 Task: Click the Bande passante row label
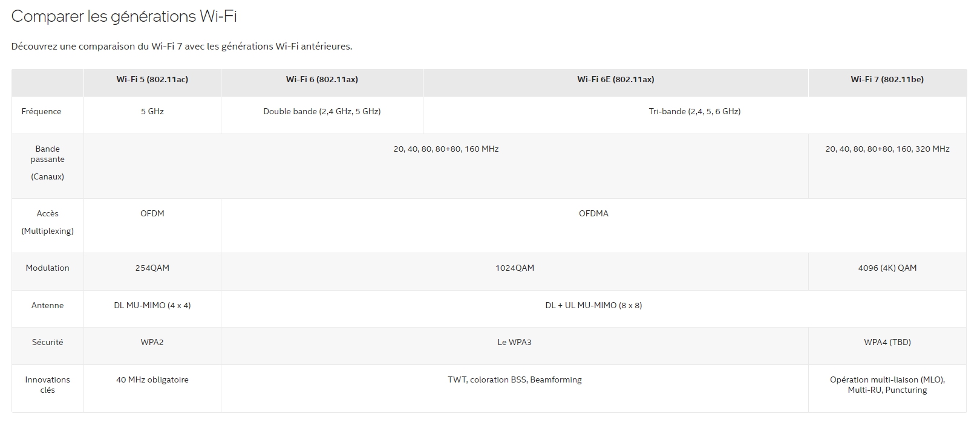(x=47, y=154)
